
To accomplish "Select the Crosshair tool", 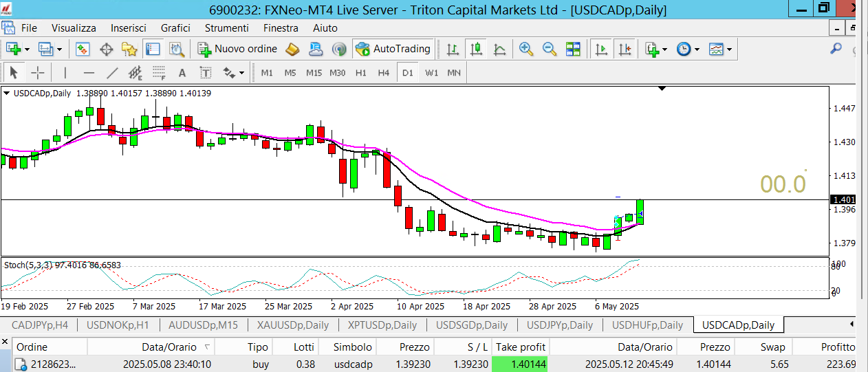I will 38,72.
